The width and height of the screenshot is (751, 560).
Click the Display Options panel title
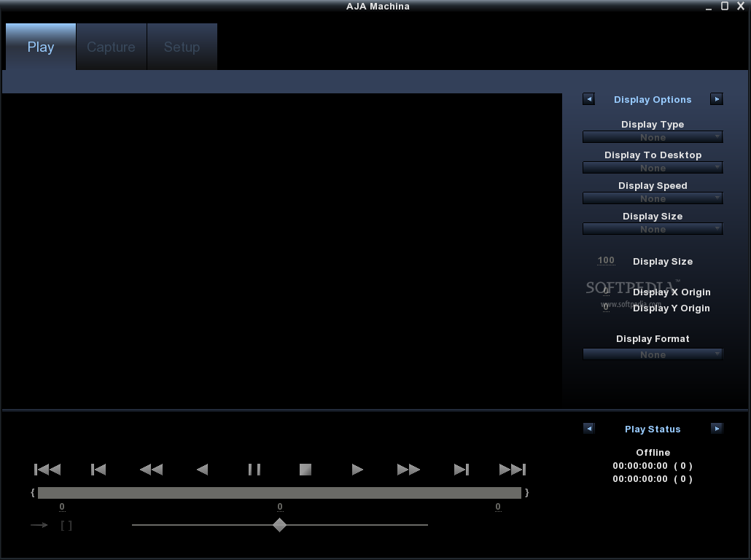pos(653,100)
